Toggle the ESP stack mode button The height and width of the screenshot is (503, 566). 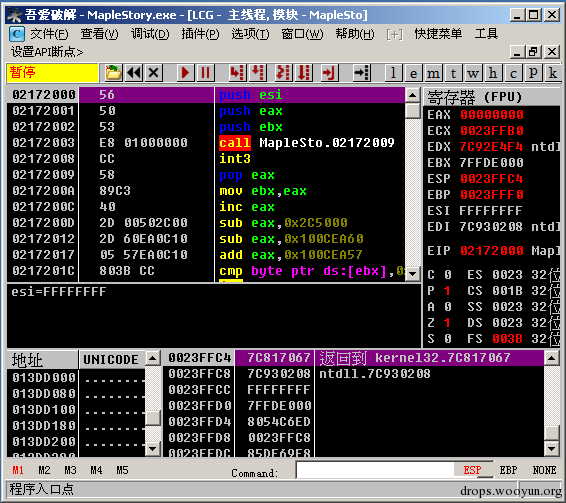pyautogui.click(x=472, y=470)
